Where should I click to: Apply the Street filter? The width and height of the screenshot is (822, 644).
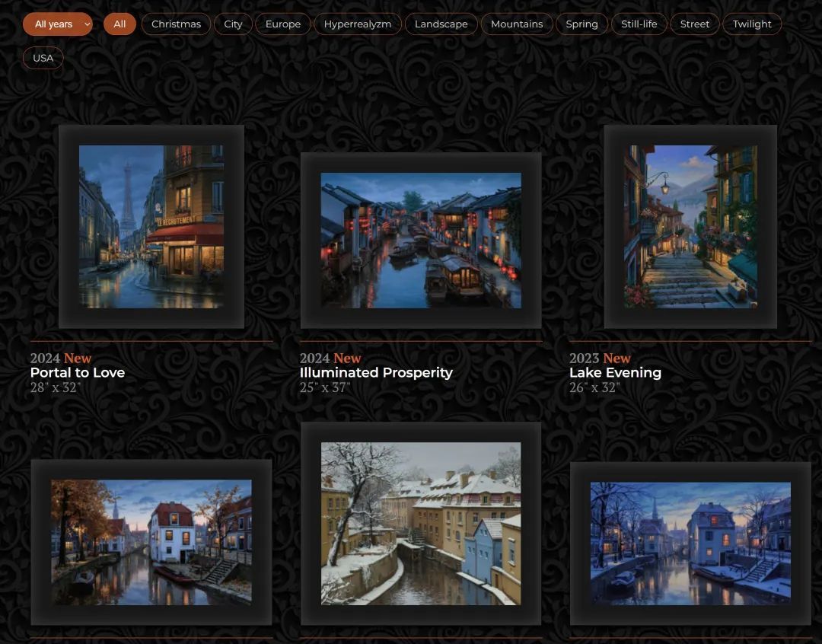pyautogui.click(x=694, y=24)
